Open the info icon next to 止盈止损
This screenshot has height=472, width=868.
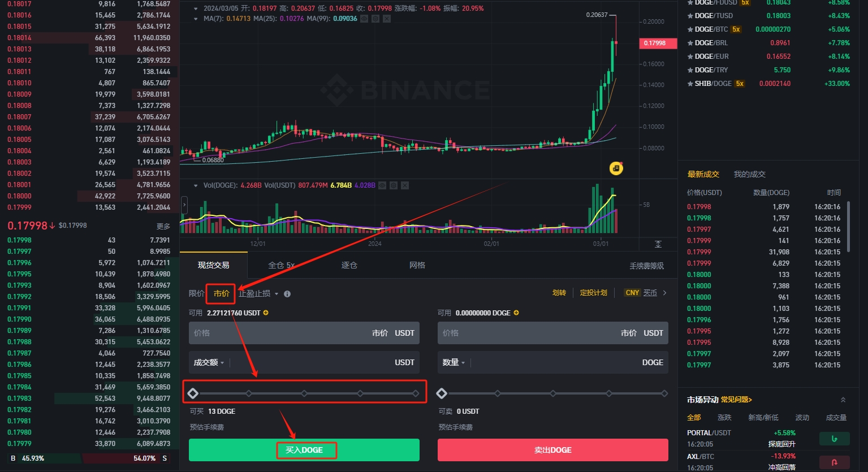(x=287, y=294)
